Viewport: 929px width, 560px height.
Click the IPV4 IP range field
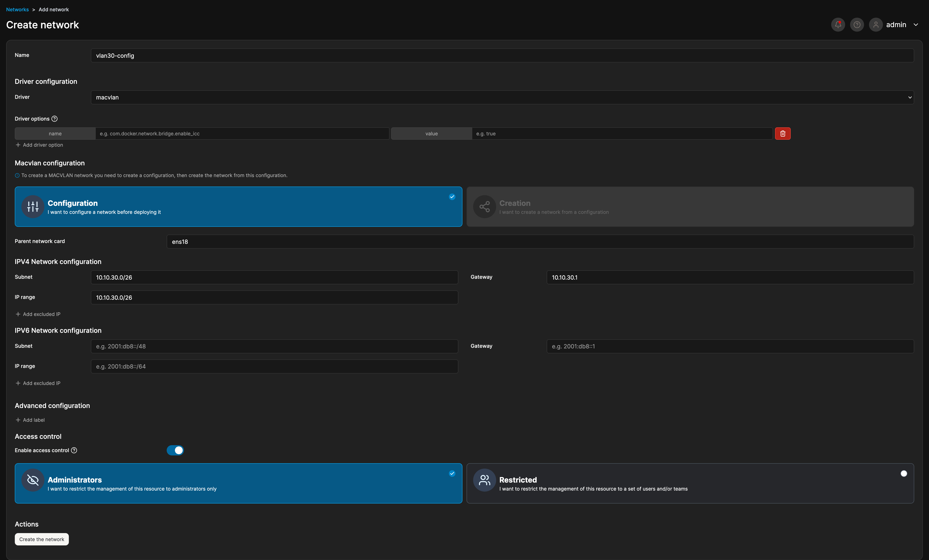(x=274, y=297)
